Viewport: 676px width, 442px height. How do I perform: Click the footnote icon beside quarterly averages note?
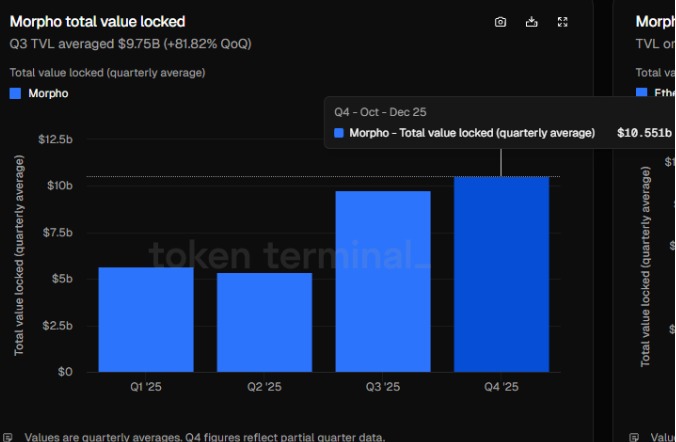(7, 437)
